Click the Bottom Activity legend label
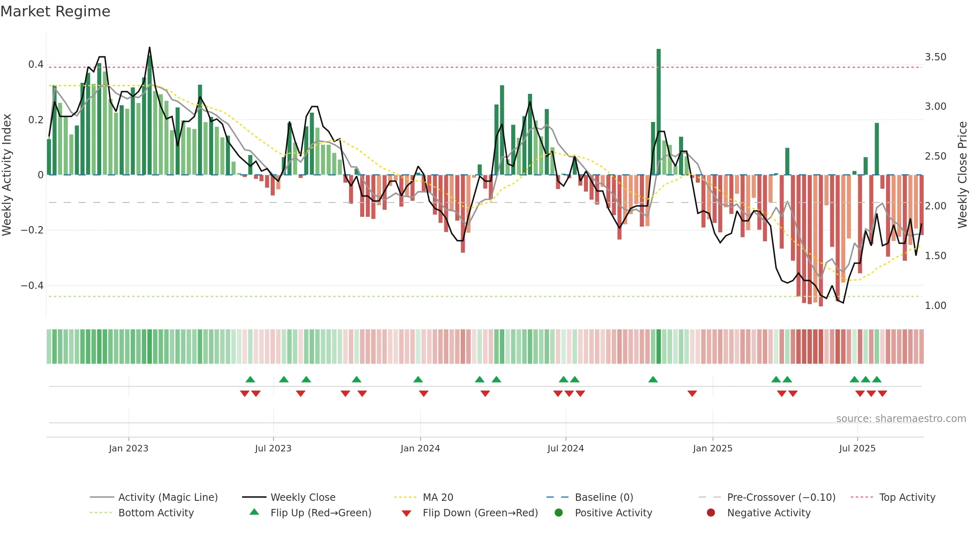 tap(156, 513)
